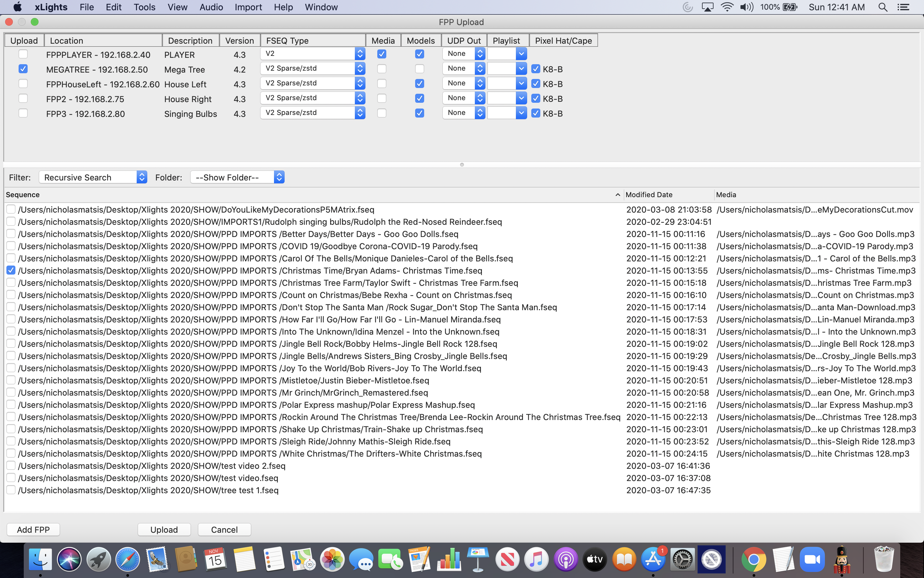
Task: Open the Import menu
Action: coord(248,7)
